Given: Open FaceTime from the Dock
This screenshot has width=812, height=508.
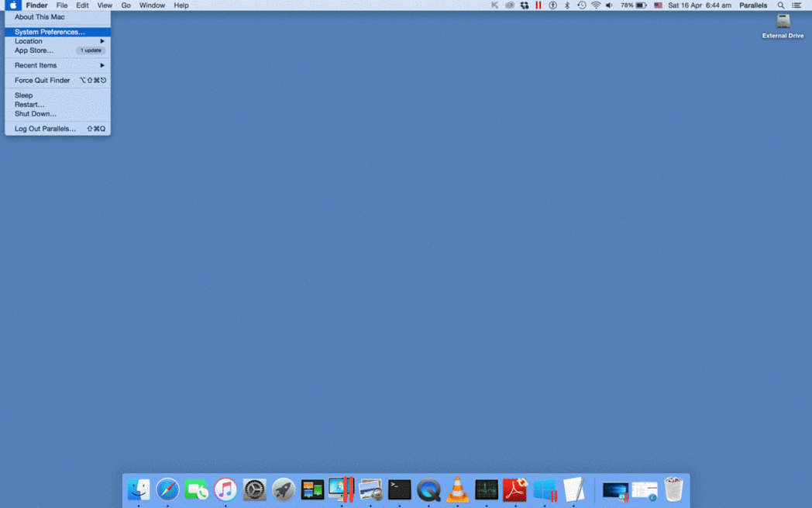Looking at the screenshot, I should pos(197,490).
